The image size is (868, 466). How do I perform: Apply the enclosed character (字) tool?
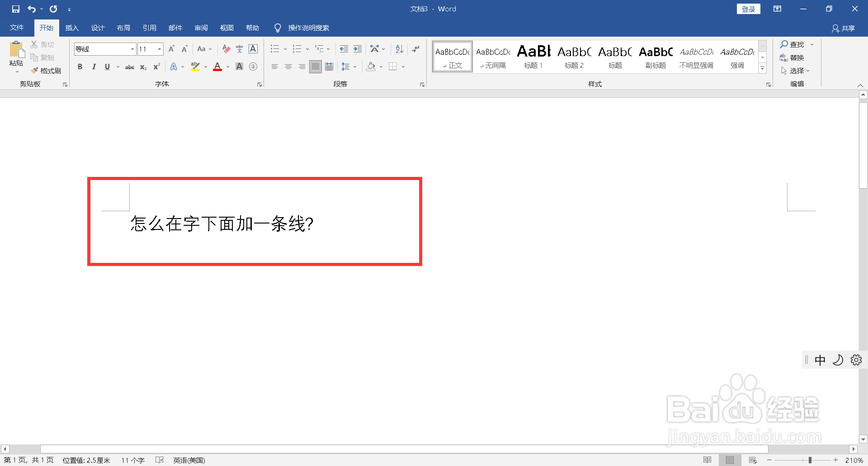click(253, 67)
